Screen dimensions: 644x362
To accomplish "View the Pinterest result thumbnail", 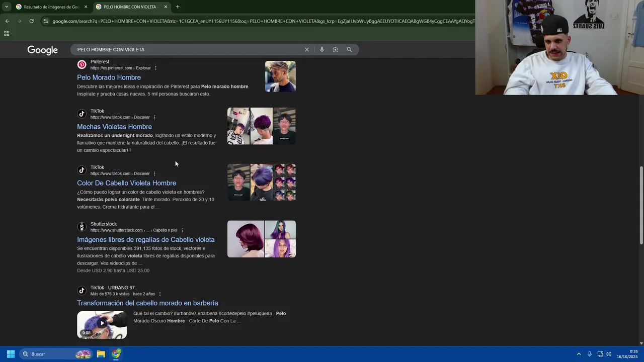I will pos(280,76).
